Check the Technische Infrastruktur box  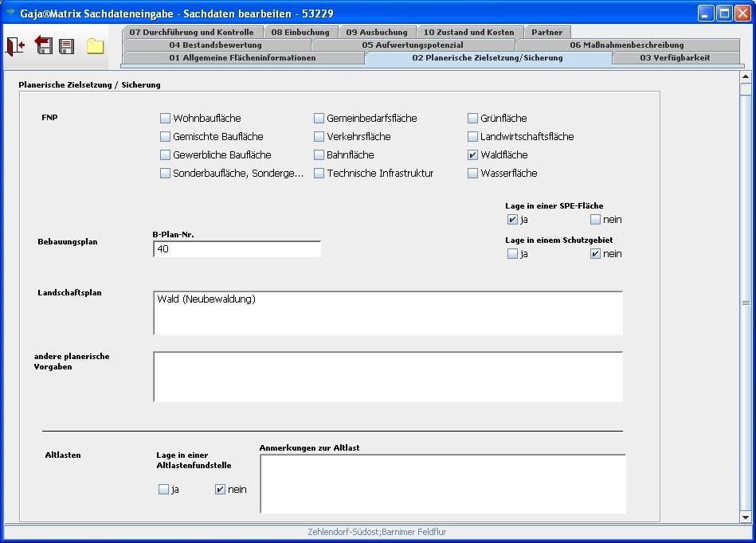[319, 174]
